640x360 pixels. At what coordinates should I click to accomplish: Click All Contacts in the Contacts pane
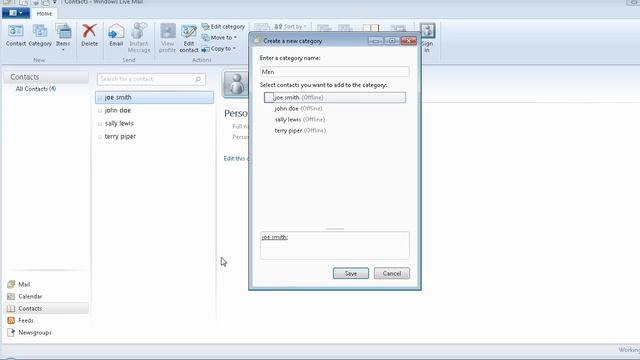click(36, 89)
